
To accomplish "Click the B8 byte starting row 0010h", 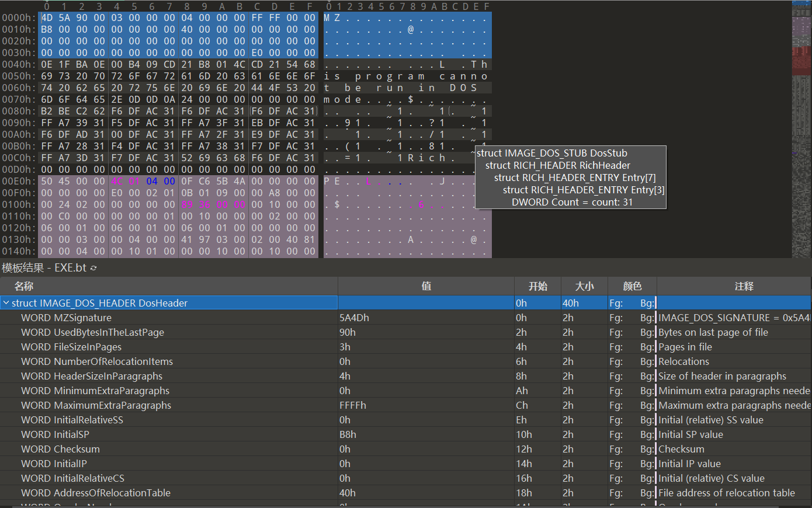I will click(x=47, y=29).
